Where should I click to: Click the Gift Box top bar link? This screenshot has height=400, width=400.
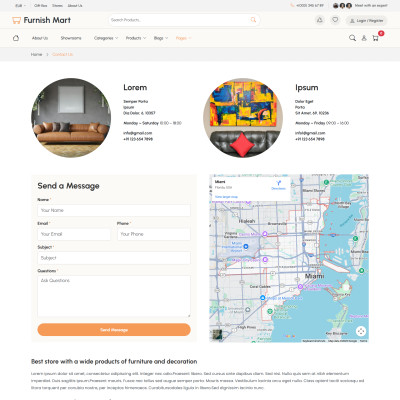pos(41,6)
